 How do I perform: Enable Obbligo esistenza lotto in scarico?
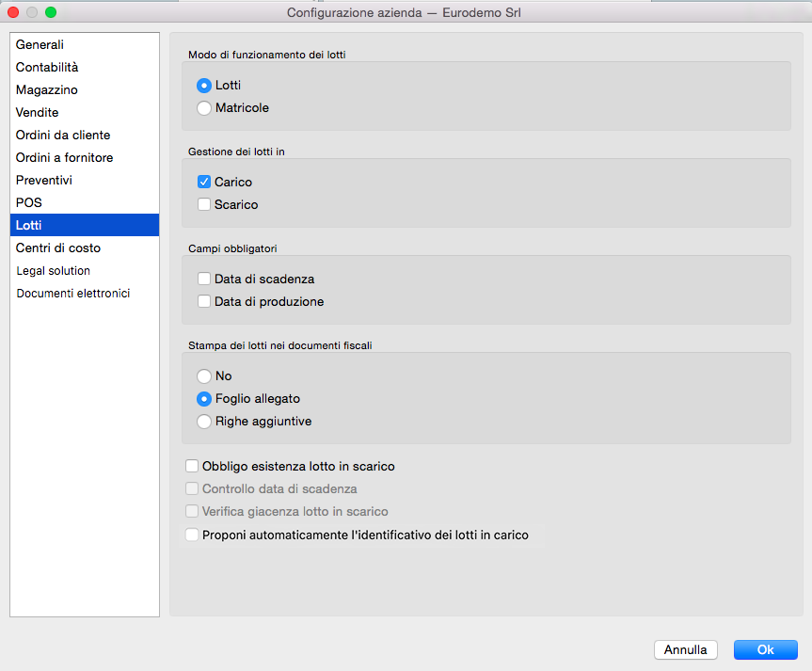click(193, 466)
